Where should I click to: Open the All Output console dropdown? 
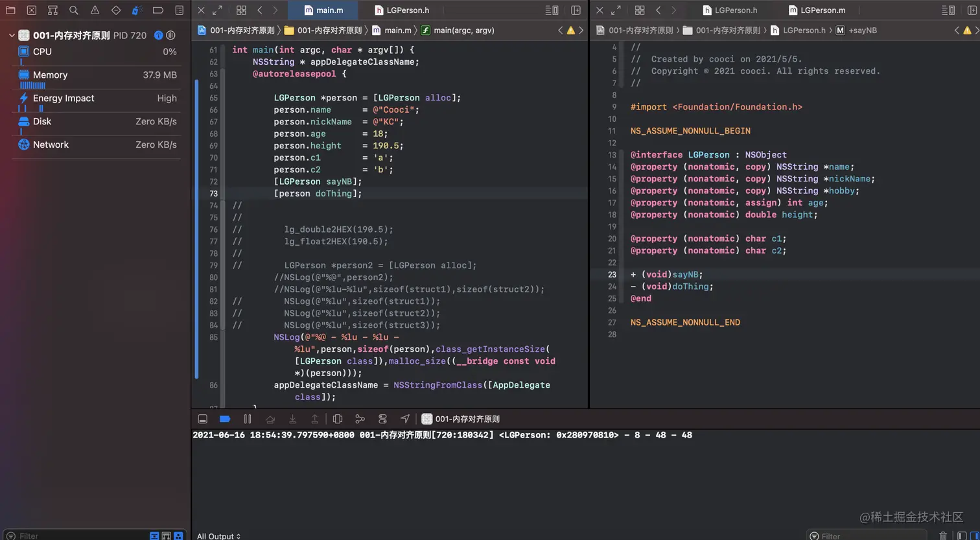(x=219, y=536)
